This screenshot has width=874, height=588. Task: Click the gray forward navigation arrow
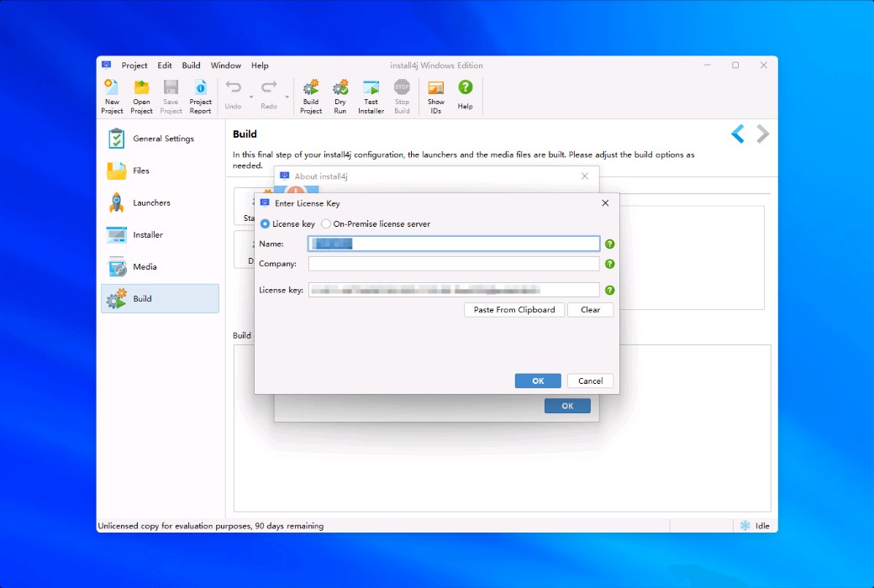762,134
